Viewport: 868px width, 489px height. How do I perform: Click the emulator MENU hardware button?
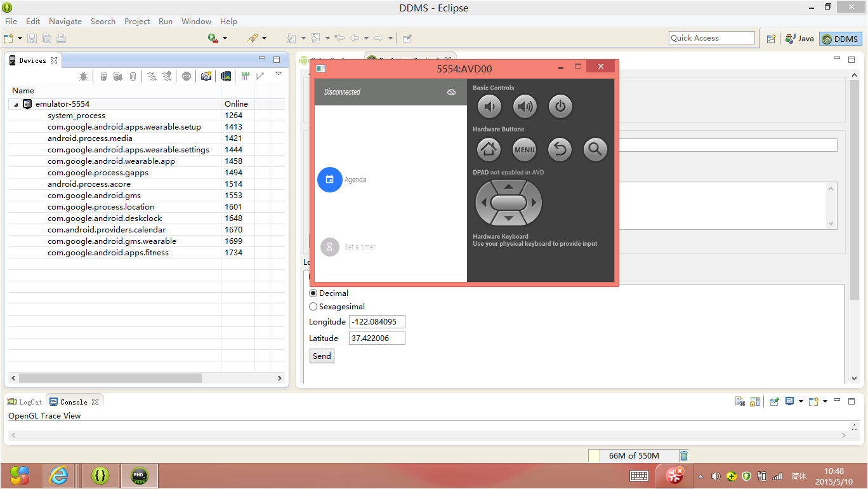525,150
